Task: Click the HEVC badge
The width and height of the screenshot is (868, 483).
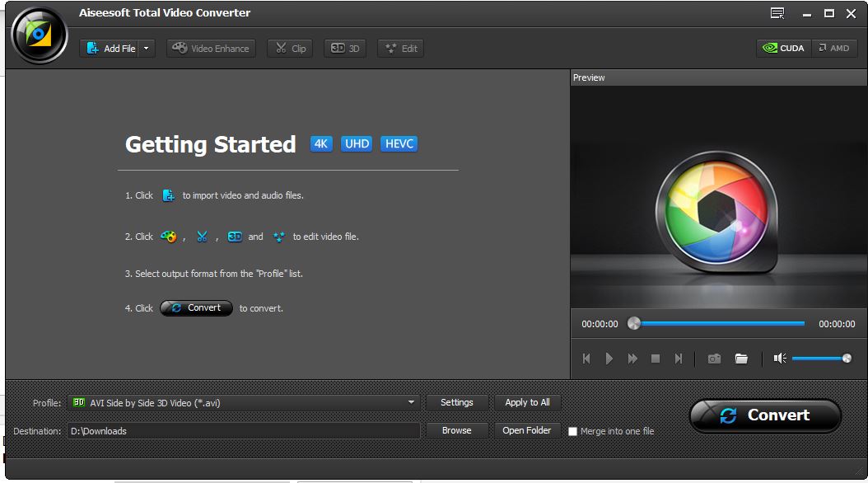Action: click(399, 144)
